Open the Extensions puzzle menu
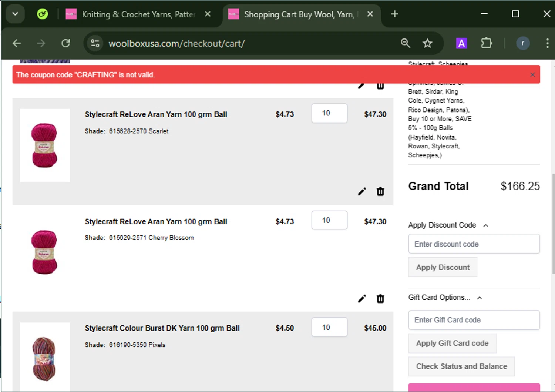555x392 pixels. click(487, 43)
